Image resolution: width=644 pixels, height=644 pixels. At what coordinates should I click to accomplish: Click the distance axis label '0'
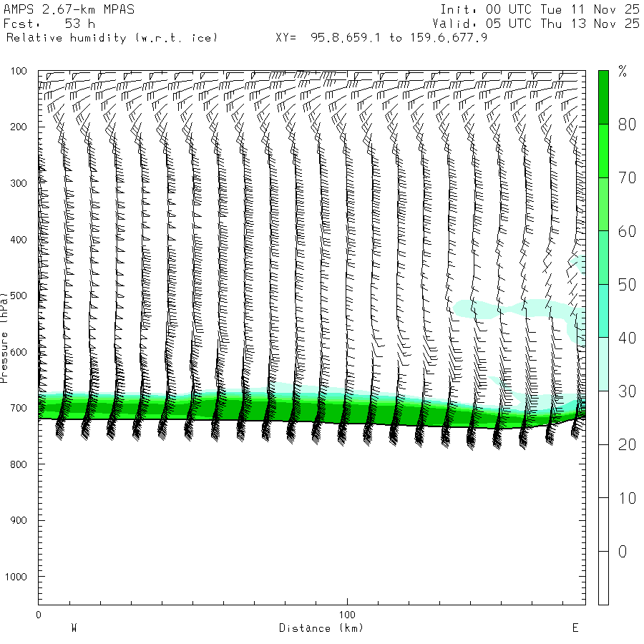pyautogui.click(x=38, y=615)
